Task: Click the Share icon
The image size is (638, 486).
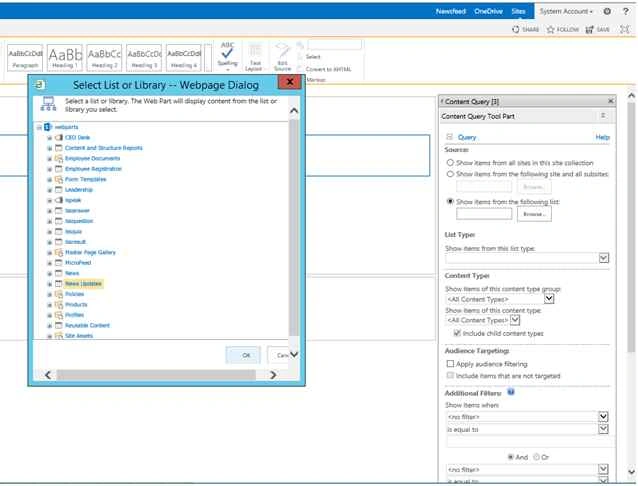Action: click(x=516, y=29)
